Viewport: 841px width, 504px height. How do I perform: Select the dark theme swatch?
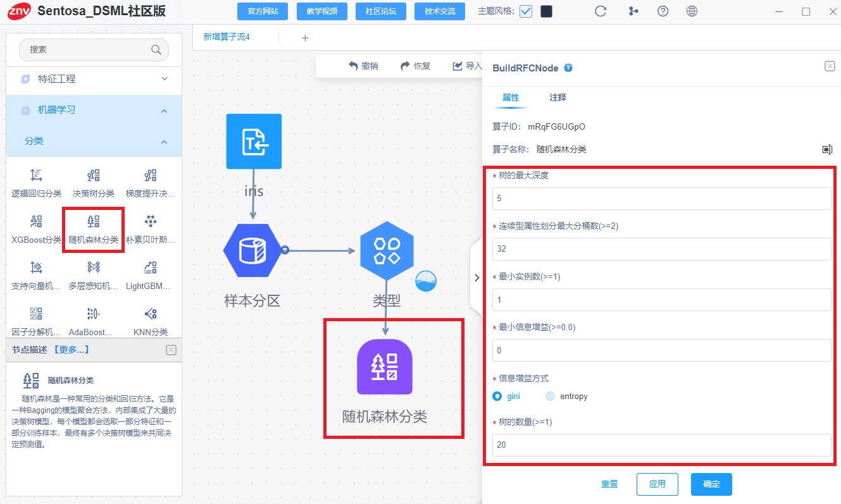[546, 11]
